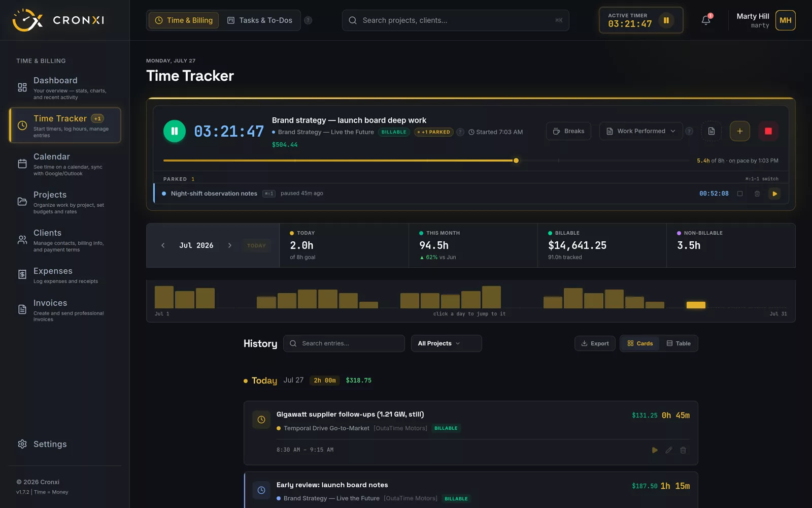Click the THIS MONTH 94.5h stat
The height and width of the screenshot is (508, 812).
(x=473, y=245)
